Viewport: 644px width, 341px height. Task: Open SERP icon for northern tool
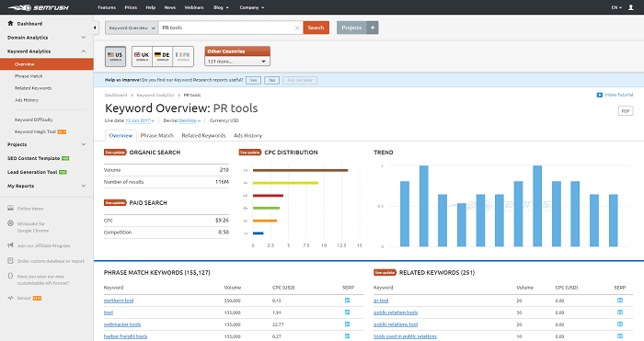[347, 301]
